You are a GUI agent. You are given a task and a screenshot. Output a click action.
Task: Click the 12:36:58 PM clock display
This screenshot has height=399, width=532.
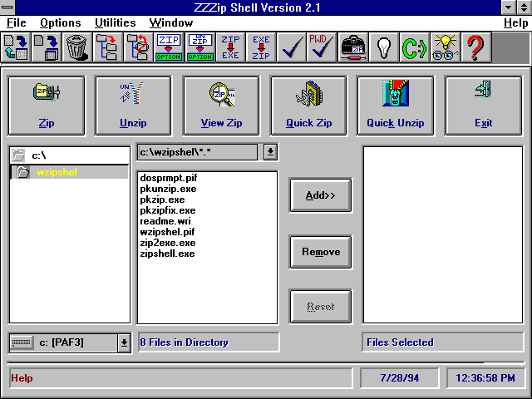(x=485, y=378)
